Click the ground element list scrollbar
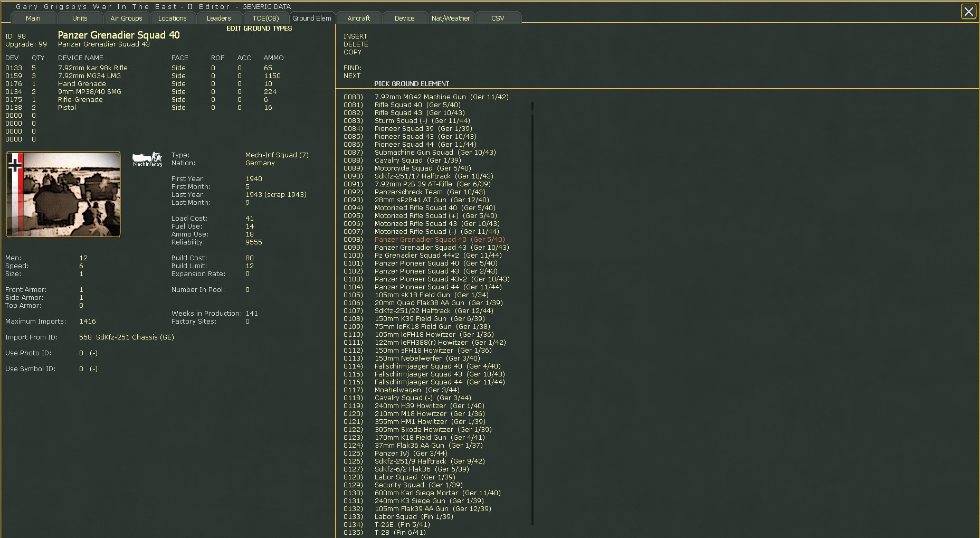This screenshot has height=538, width=980. click(x=532, y=314)
